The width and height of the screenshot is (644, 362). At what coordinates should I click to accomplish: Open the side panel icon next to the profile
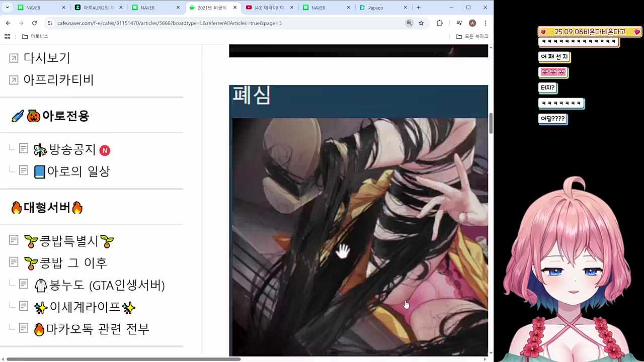[458, 23]
